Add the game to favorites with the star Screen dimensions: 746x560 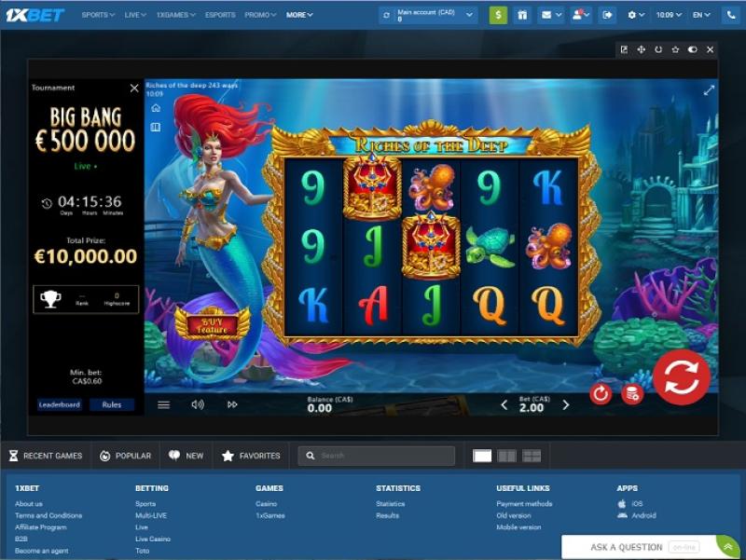coord(675,49)
